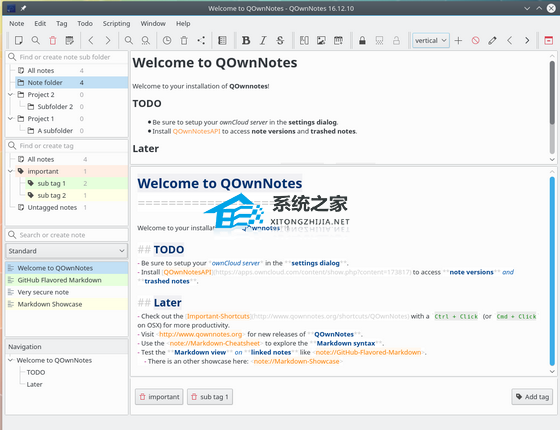This screenshot has width=560, height=430.
Task: Click http://www.qownnotes.org link in editor
Action: 200,334
